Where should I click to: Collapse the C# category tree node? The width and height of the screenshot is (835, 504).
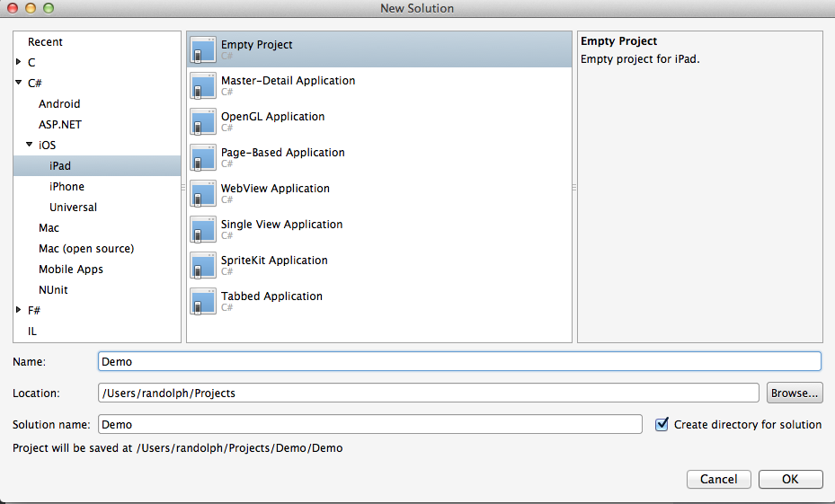click(x=19, y=84)
